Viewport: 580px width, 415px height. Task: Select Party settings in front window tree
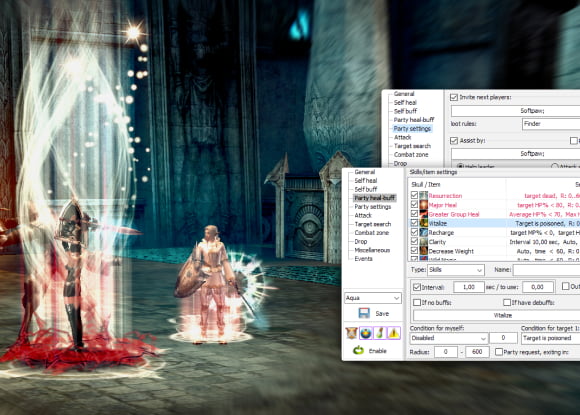[373, 207]
